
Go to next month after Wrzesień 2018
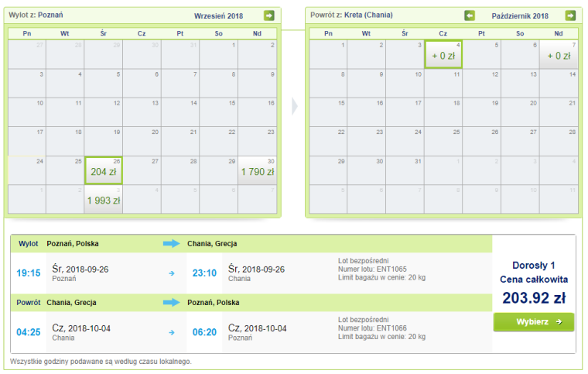pyautogui.click(x=269, y=15)
